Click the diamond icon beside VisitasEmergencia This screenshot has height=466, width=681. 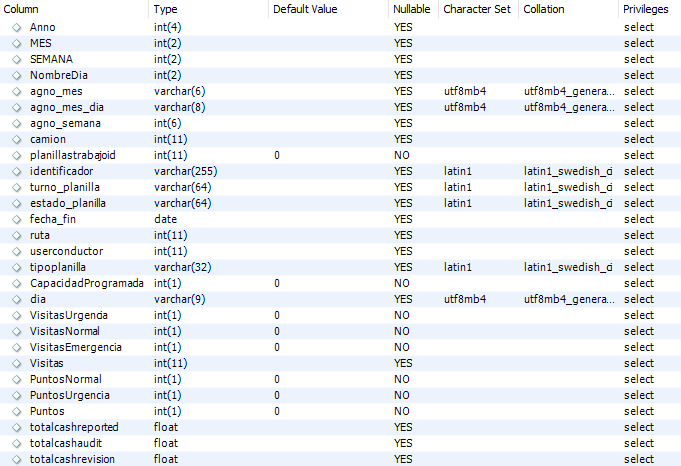pyautogui.click(x=17, y=348)
